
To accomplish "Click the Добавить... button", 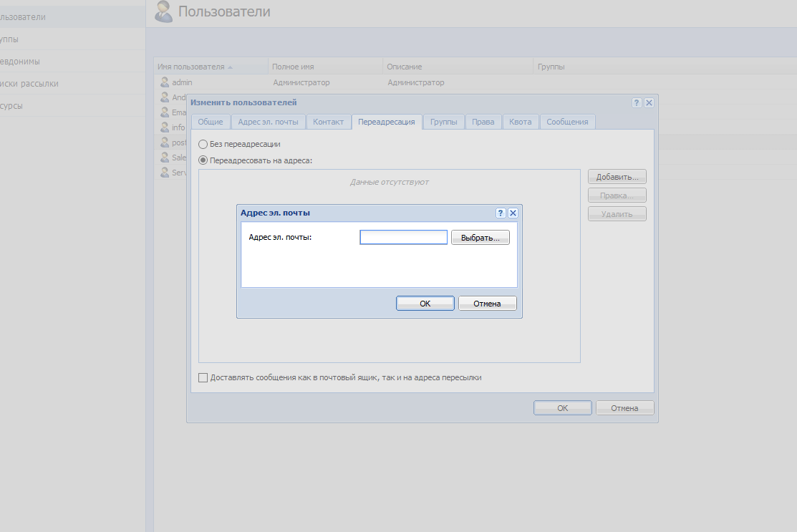I will (617, 176).
